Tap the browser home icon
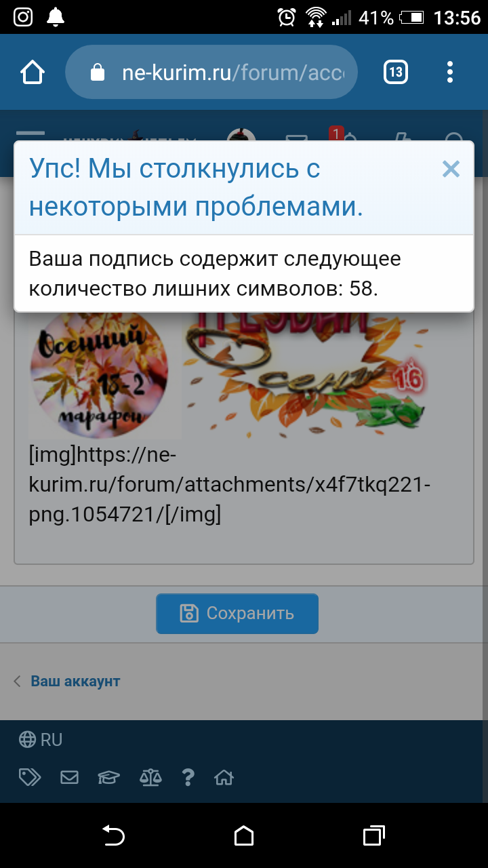Viewport: 488px width, 868px height. 33,72
